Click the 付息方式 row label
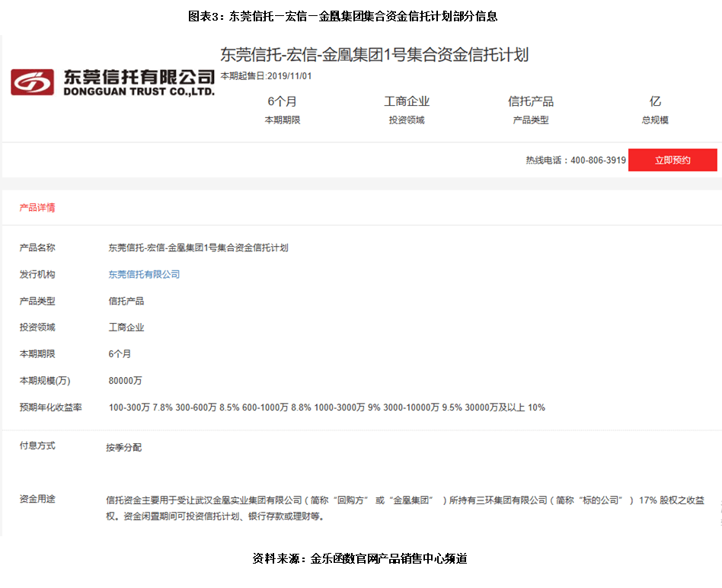Screen dimensions: 722x588 click(37, 446)
